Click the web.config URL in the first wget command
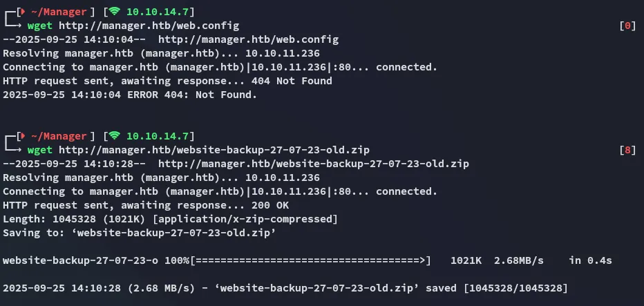This screenshot has height=306, width=644. 149,26
